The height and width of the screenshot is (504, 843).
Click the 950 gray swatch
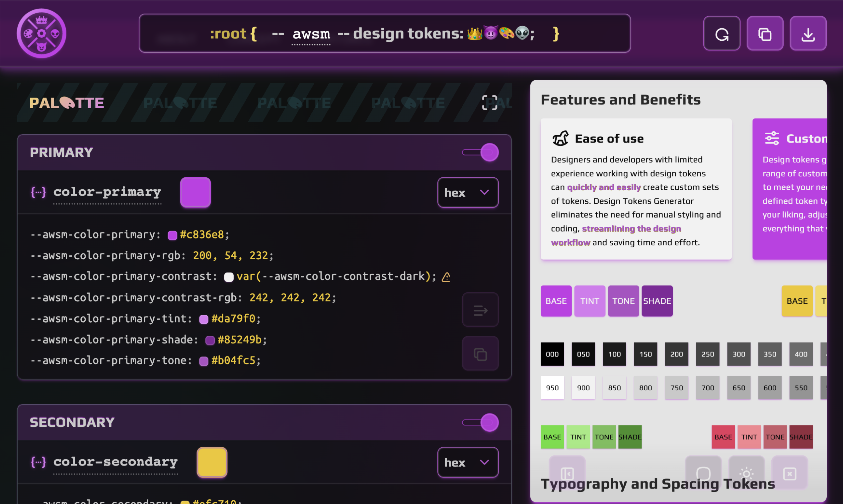(552, 388)
